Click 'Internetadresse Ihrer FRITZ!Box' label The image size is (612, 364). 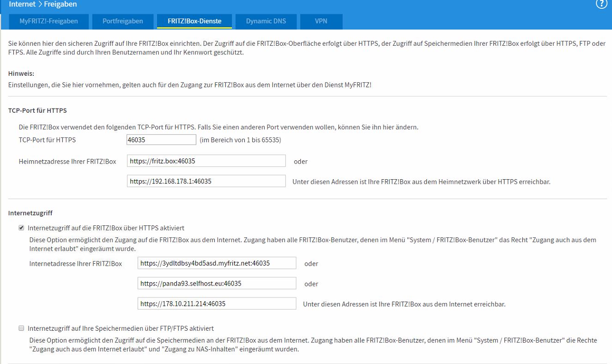pos(76,264)
